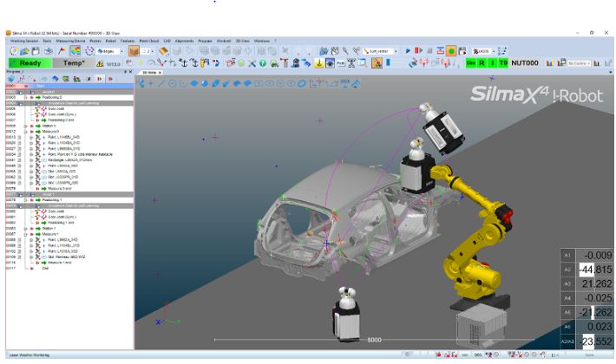Open the Program menu
616x364 pixels.
coord(205,41)
